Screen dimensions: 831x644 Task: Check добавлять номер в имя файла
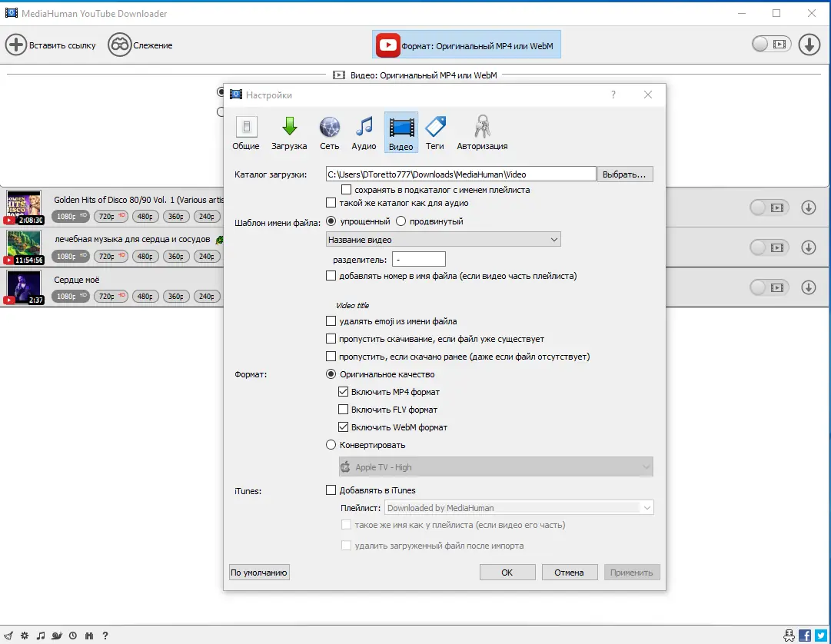click(331, 276)
